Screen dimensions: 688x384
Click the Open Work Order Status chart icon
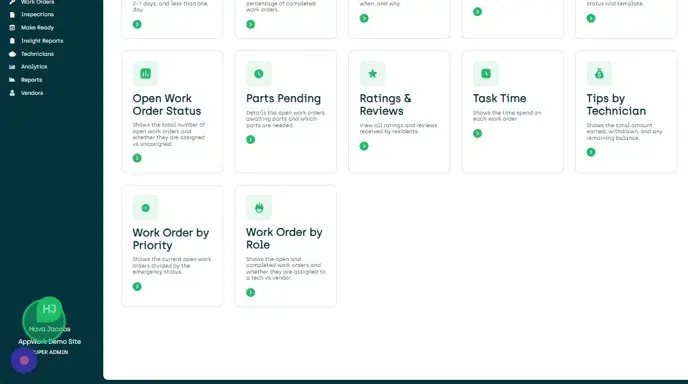[x=145, y=74]
